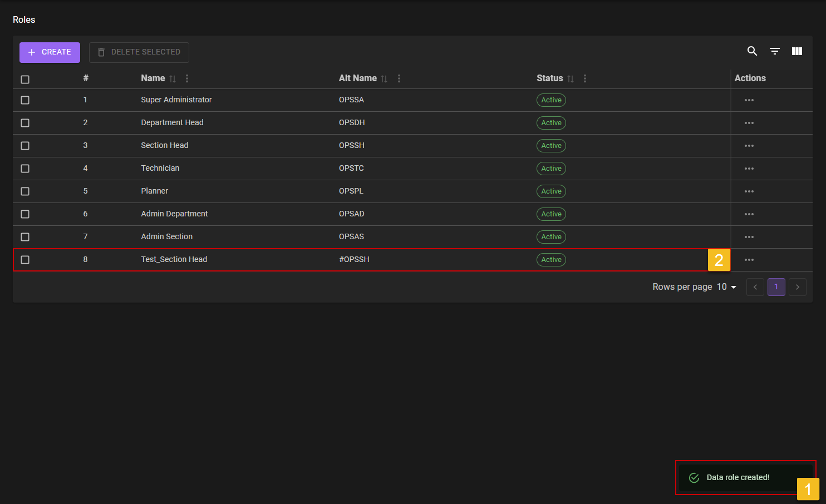Sort by the Status column arrows

pos(571,79)
